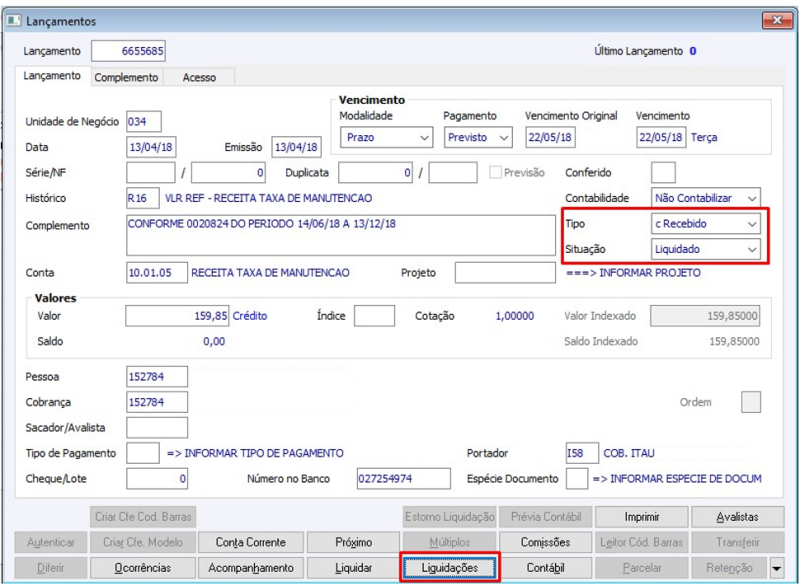
Task: Click the Duplicata number field
Action: point(375,172)
